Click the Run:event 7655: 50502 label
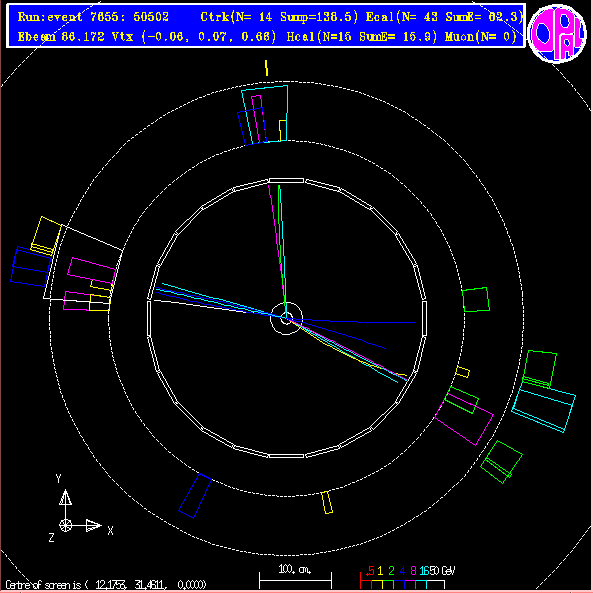Screen dimensions: 593x593 (x=93, y=17)
